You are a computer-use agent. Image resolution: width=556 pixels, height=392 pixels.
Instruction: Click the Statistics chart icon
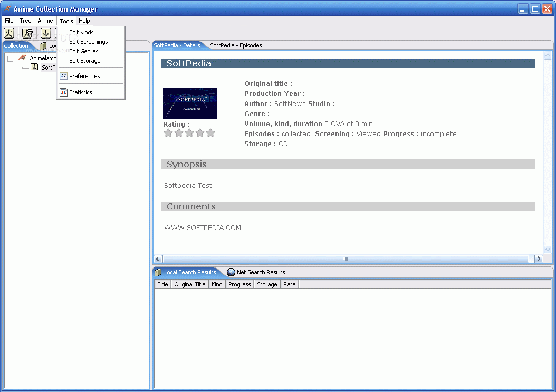[63, 92]
